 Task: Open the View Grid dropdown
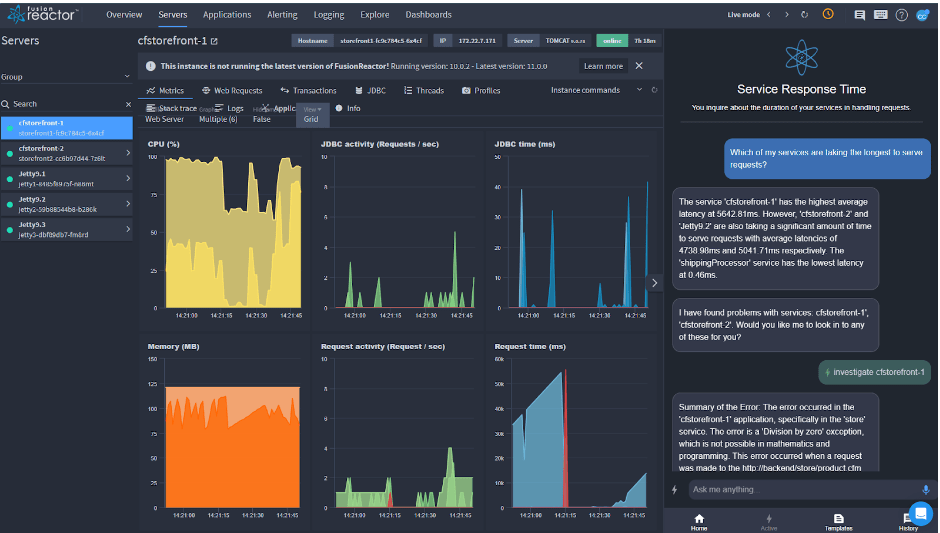312,114
